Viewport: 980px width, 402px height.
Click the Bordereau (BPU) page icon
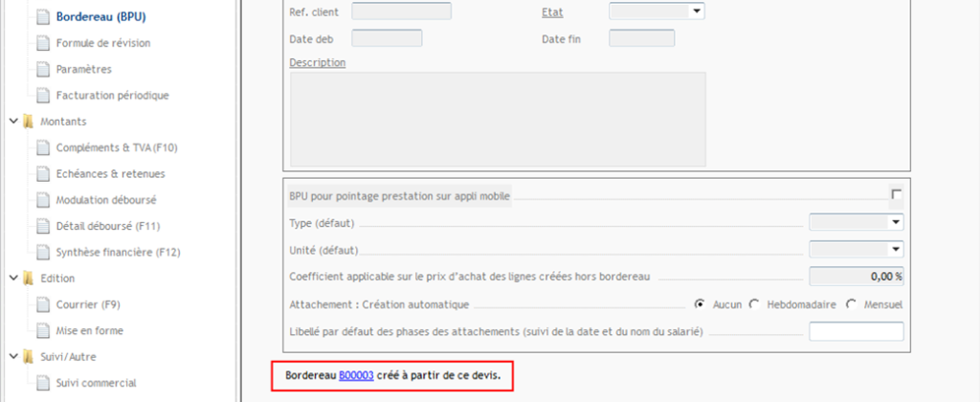coord(42,17)
